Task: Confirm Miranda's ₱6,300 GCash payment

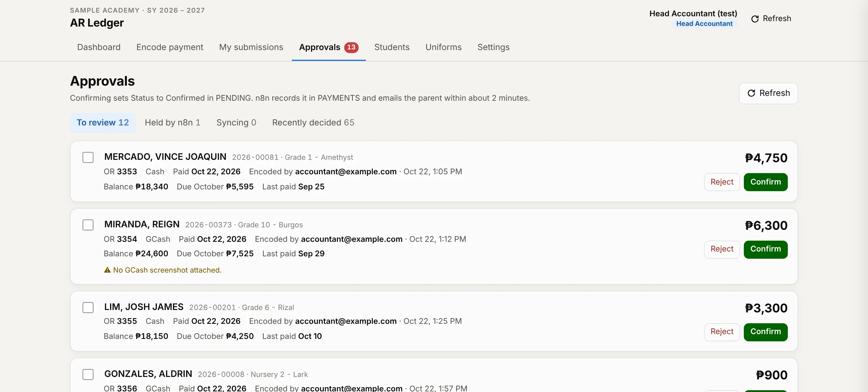Action: 766,249
